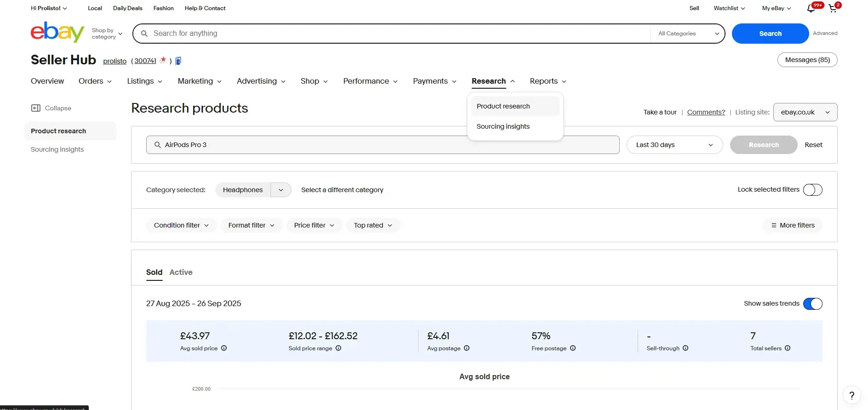868x410 pixels.
Task: Open the Advertising menu
Action: 261,81
